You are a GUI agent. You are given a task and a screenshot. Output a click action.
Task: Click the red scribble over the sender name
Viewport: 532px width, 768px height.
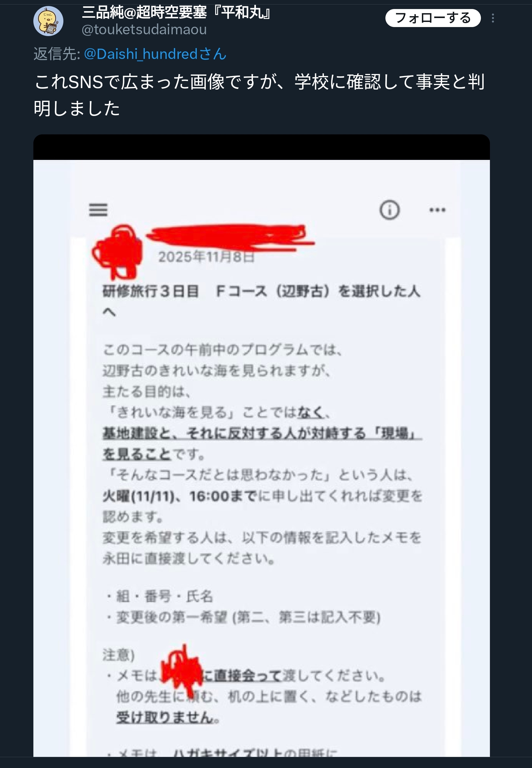click(x=230, y=237)
